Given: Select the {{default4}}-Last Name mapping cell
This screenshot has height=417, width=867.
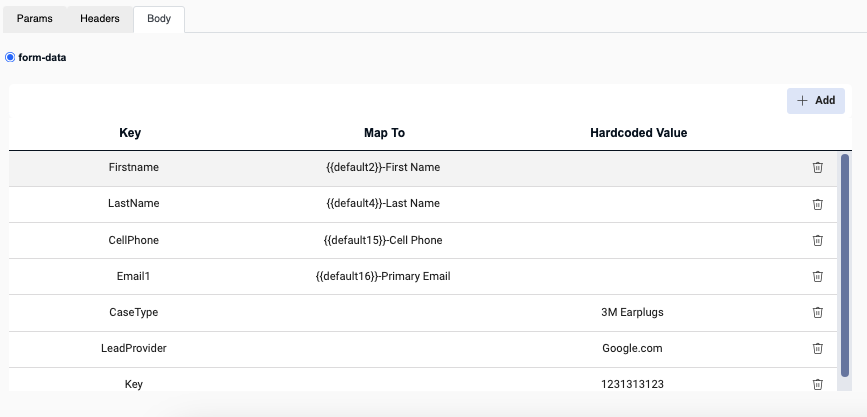Looking at the screenshot, I should 383,203.
